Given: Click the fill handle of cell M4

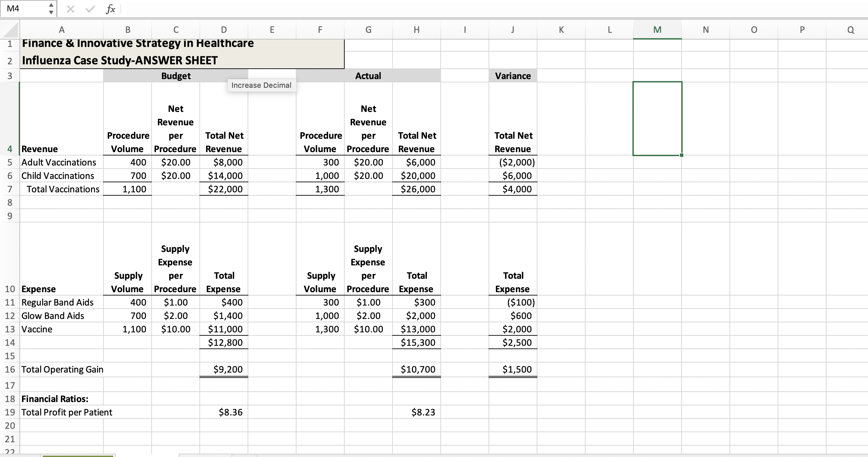Looking at the screenshot, I should coord(682,155).
